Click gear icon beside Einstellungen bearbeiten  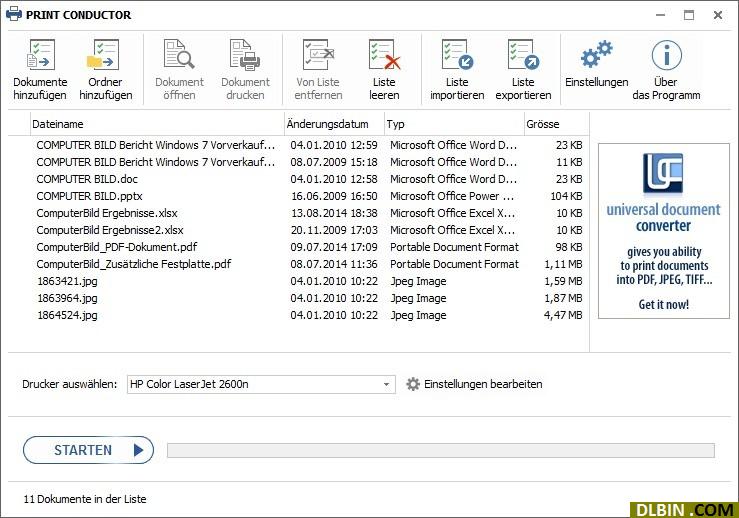413,384
